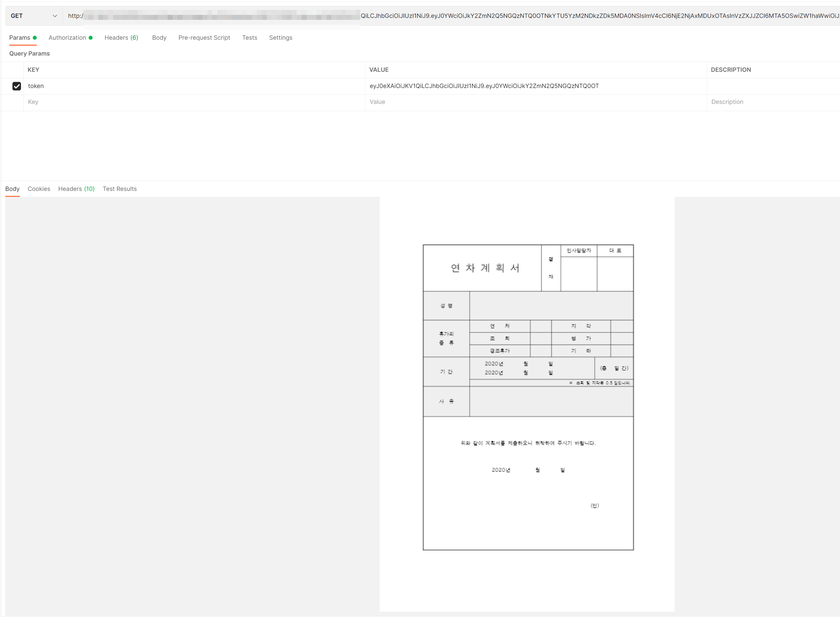Click the request URL field
This screenshot has width=840, height=618.
[449, 16]
